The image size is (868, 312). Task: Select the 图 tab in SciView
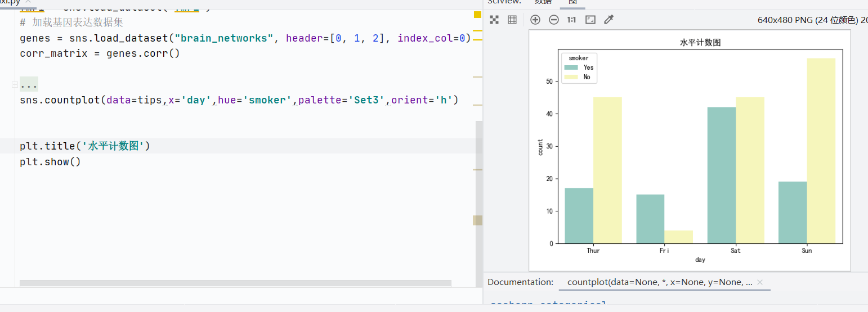coord(572,2)
